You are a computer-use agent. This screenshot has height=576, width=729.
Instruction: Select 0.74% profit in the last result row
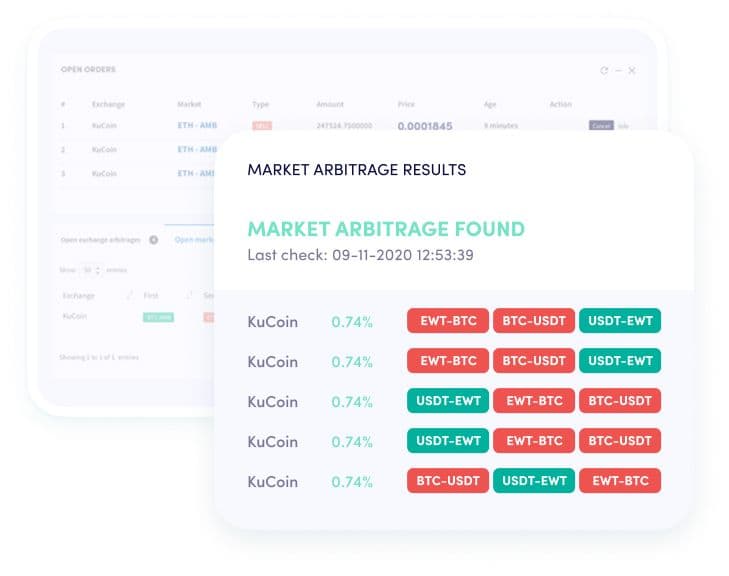click(x=352, y=482)
